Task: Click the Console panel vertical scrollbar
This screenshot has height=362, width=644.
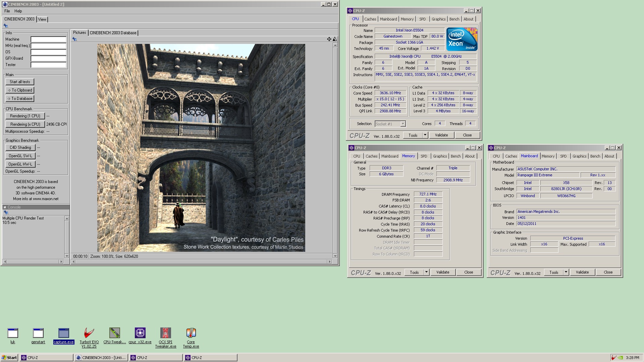Action: point(67,237)
